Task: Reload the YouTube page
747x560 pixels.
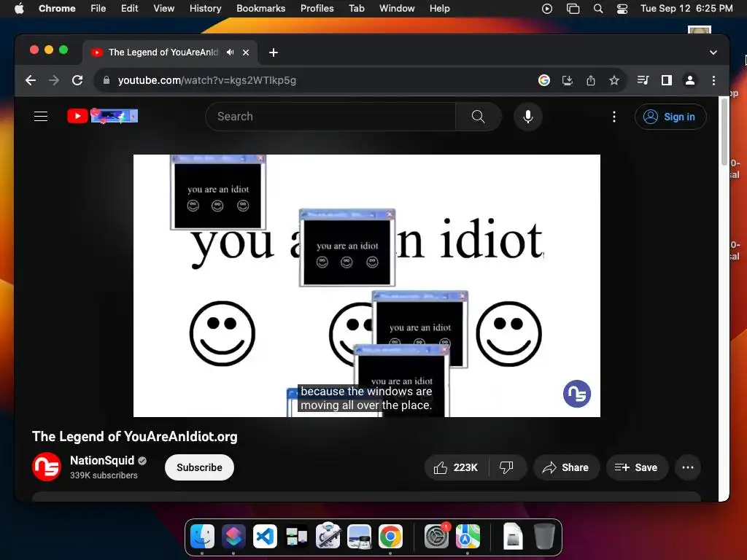Action: [77, 80]
